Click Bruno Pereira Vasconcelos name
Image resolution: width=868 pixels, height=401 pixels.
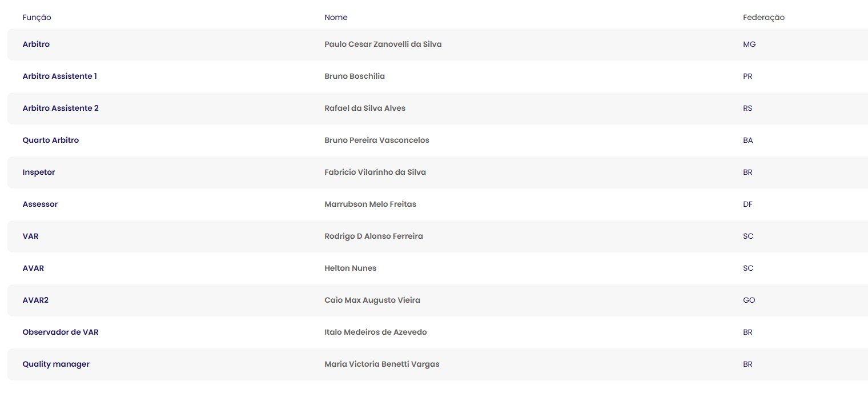(x=376, y=141)
